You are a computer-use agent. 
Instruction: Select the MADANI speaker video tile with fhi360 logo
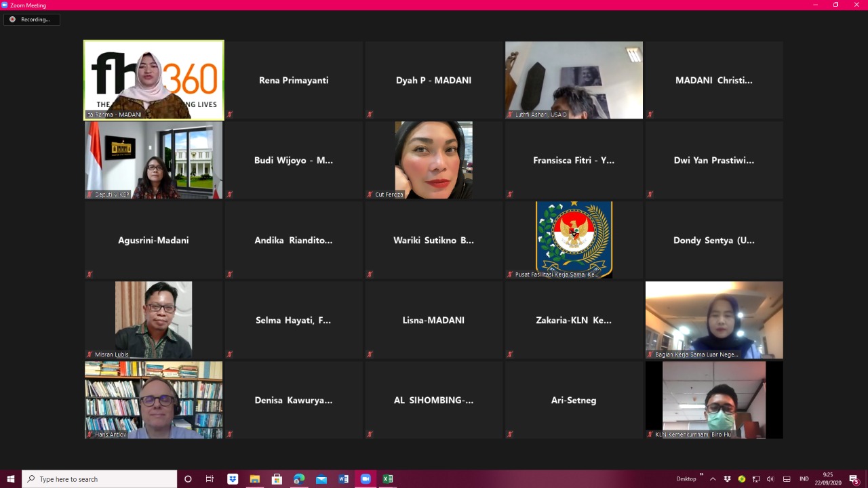pyautogui.click(x=154, y=80)
